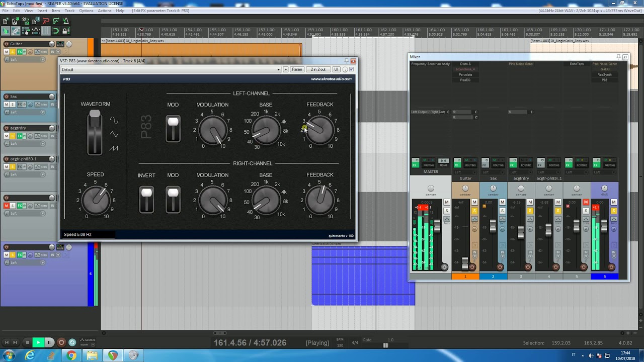Toggle ripple editing toolbar icon
644x362 pixels.
click(x=26, y=31)
